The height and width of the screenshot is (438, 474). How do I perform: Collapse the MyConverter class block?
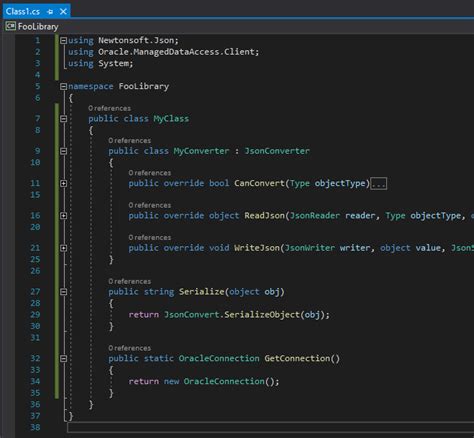[x=63, y=151]
